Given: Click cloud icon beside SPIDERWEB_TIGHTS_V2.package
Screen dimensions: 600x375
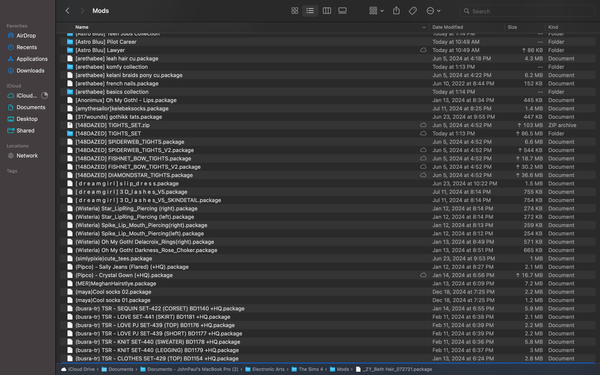Looking at the screenshot, I should pyautogui.click(x=423, y=150).
